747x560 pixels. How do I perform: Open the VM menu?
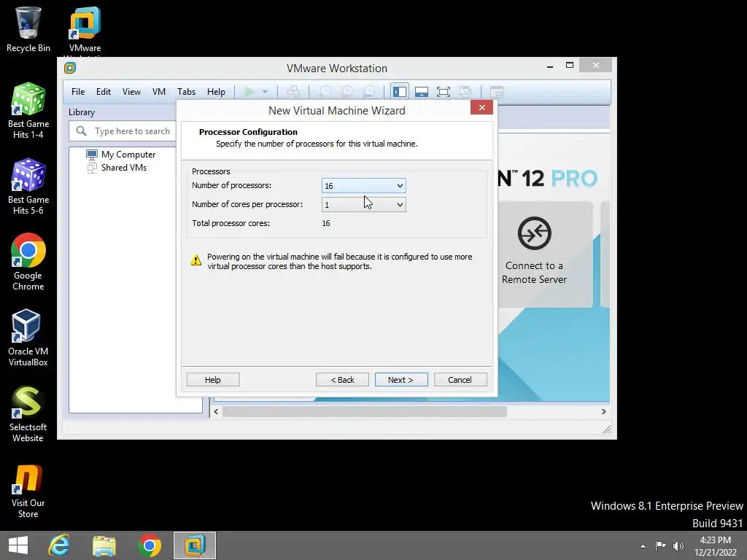pyautogui.click(x=158, y=91)
